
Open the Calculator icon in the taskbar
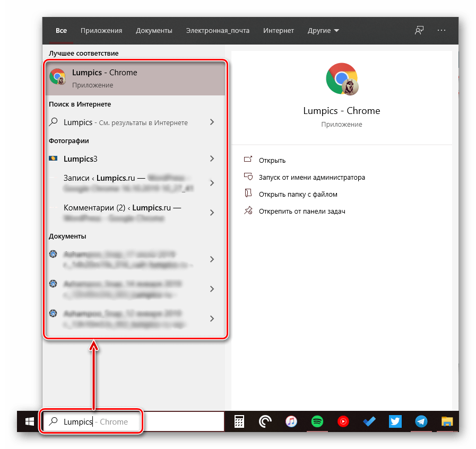coord(239,422)
